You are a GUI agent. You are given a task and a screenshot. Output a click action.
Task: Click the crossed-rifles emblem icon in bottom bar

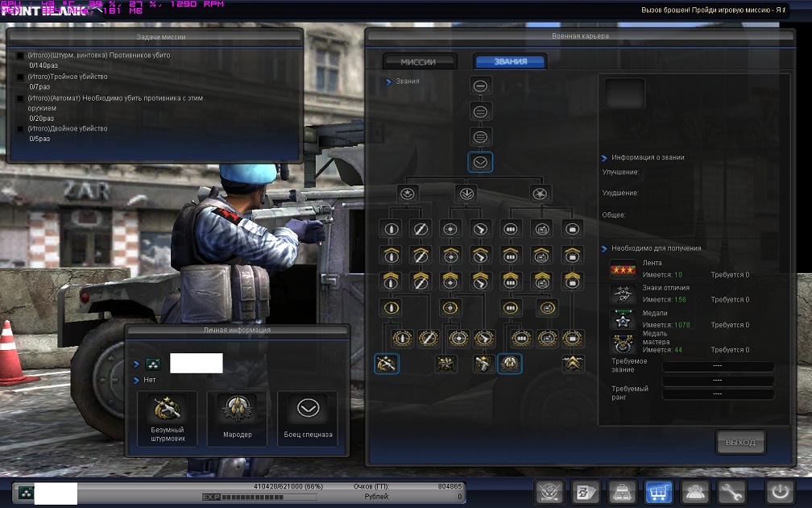point(548,492)
